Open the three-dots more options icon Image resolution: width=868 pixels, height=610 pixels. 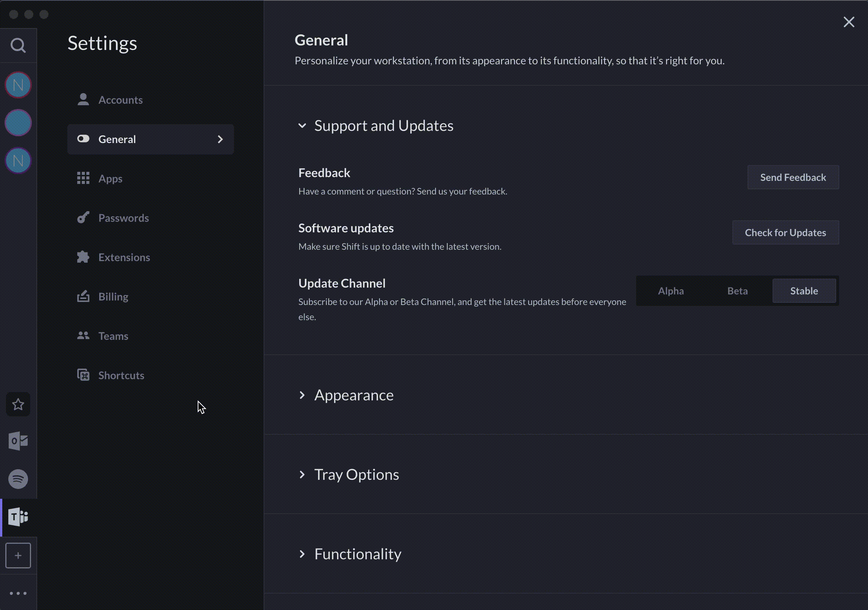(18, 593)
